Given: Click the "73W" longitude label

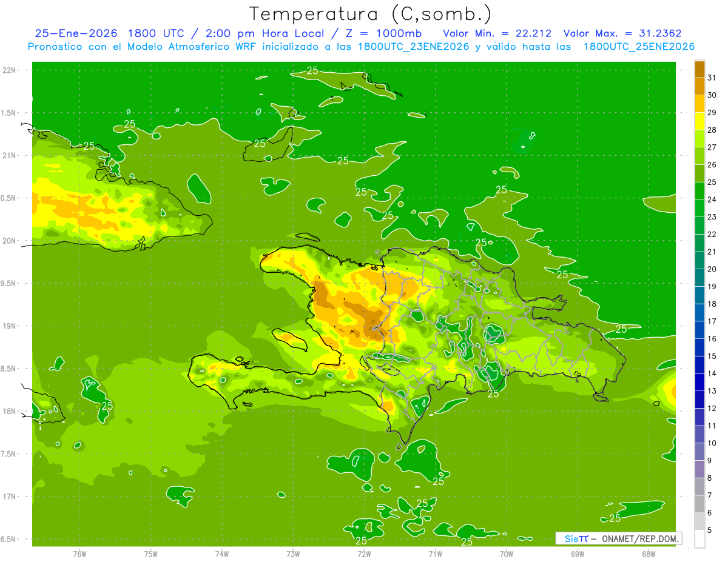Looking at the screenshot, I should pyautogui.click(x=292, y=554).
